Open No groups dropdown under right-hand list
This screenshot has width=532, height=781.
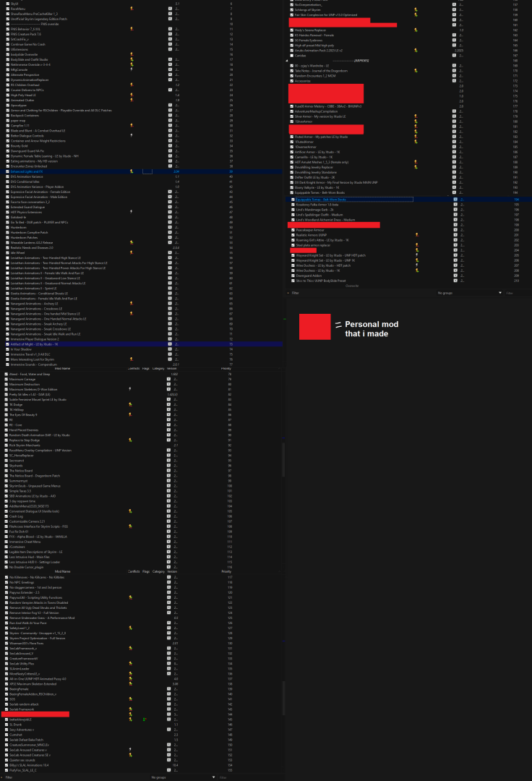tap(469, 293)
